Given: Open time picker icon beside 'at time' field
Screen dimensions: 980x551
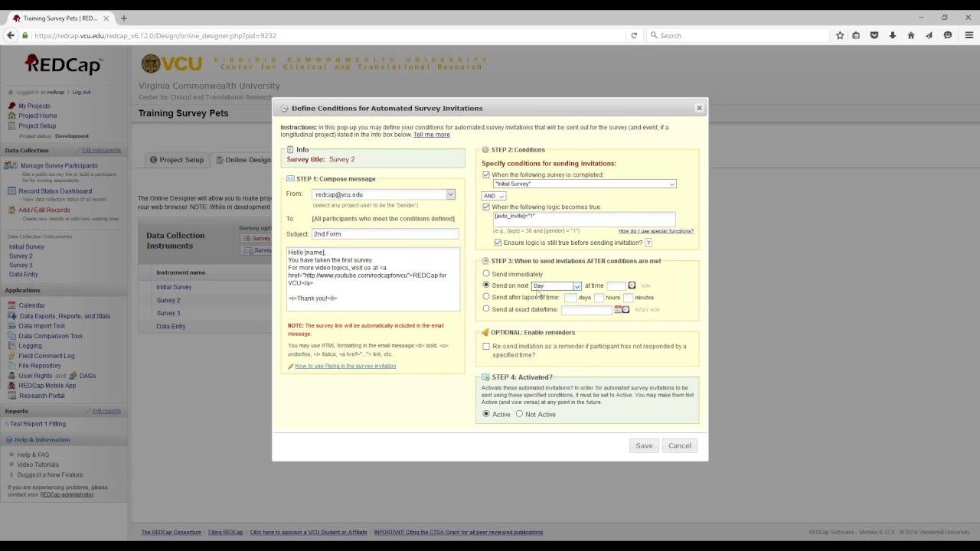Looking at the screenshot, I should point(632,285).
